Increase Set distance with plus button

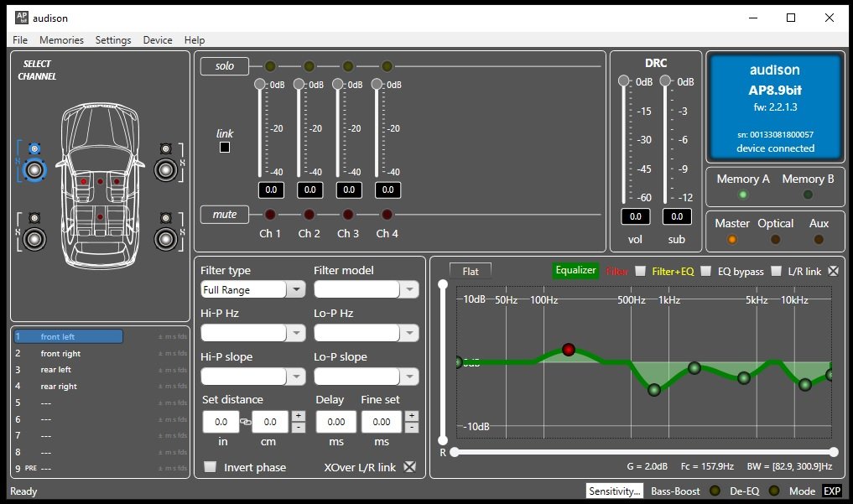click(x=298, y=416)
